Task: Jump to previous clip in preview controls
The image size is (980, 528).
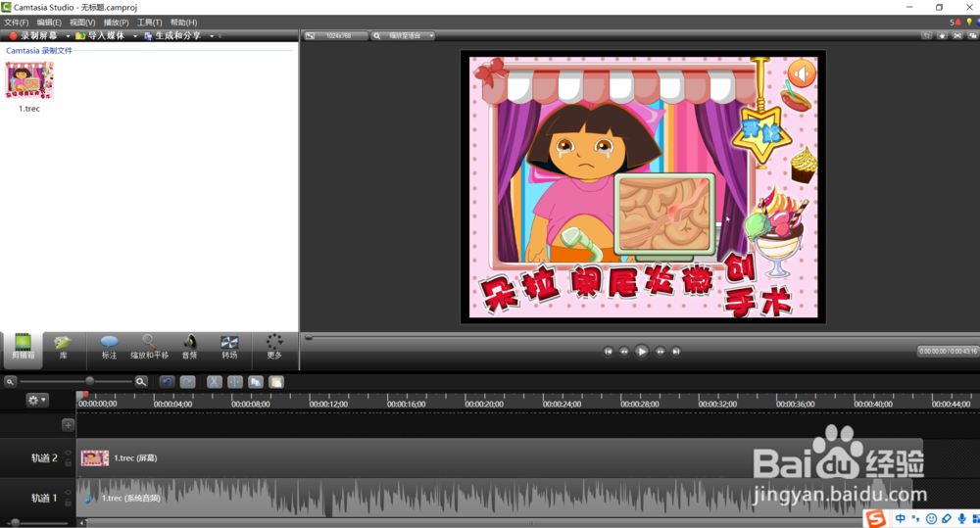Action: [608, 352]
